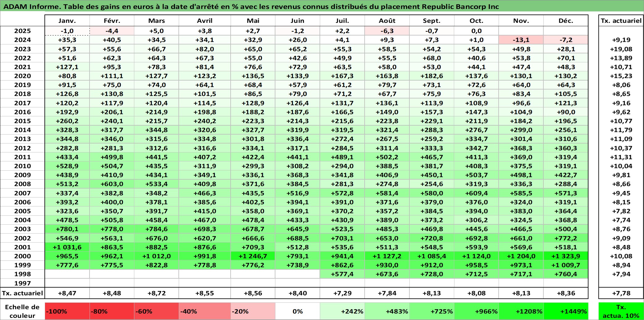Viewport: 644px width, 320px height.
Task: Click the -40% color scale cell
Action: coord(205,311)
